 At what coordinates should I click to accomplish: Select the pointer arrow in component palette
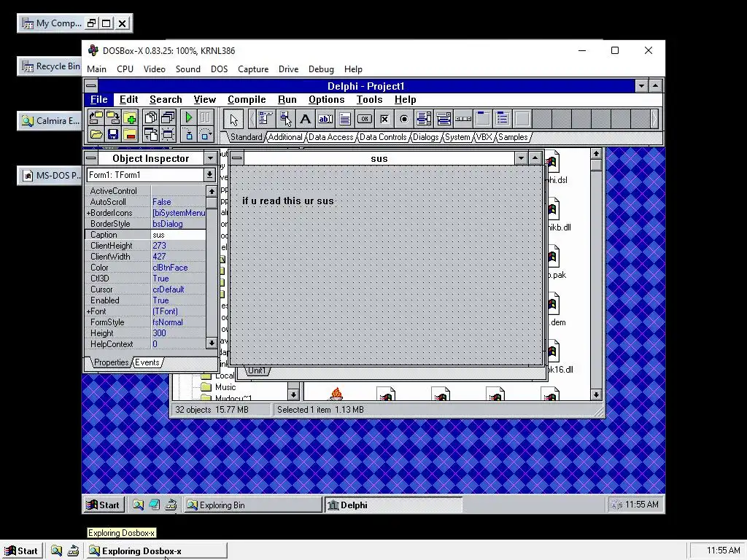coord(233,119)
